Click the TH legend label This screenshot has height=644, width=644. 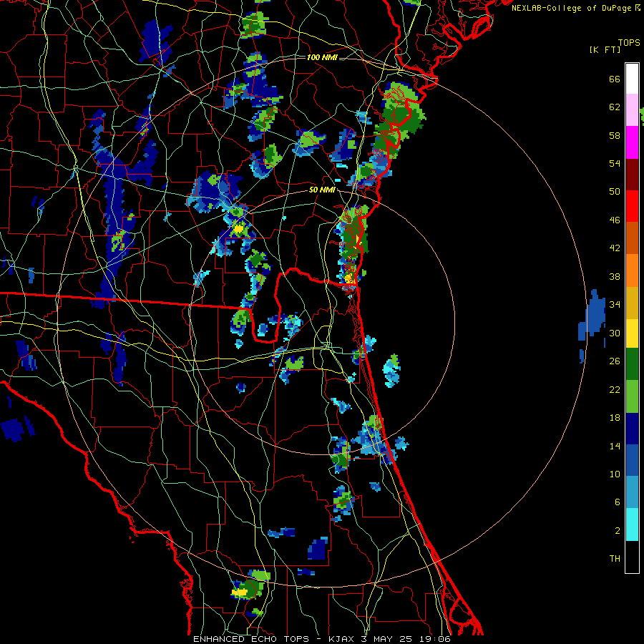pyautogui.click(x=615, y=559)
